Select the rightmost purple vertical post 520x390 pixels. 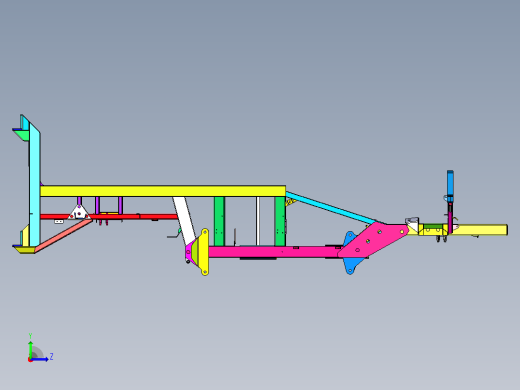click(x=120, y=205)
